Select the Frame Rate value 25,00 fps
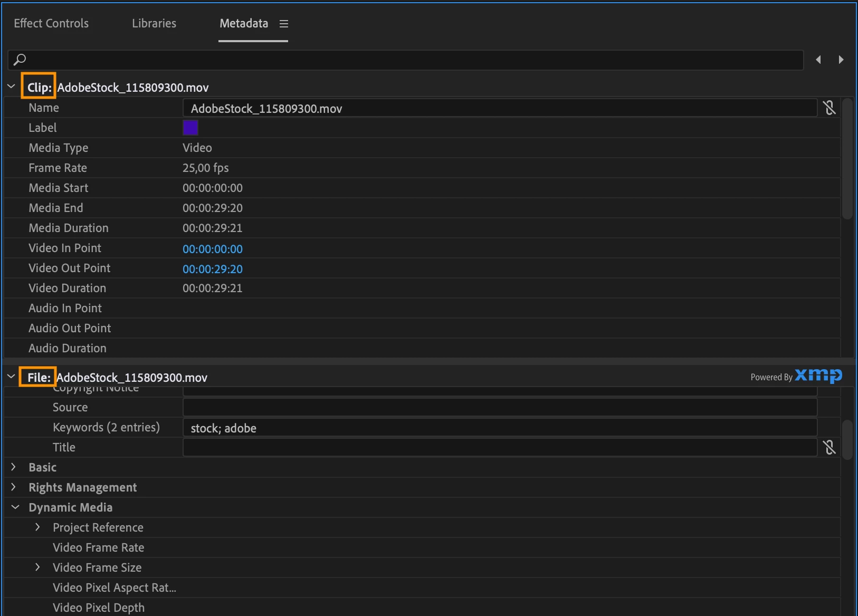The image size is (858, 616). pyautogui.click(x=206, y=168)
